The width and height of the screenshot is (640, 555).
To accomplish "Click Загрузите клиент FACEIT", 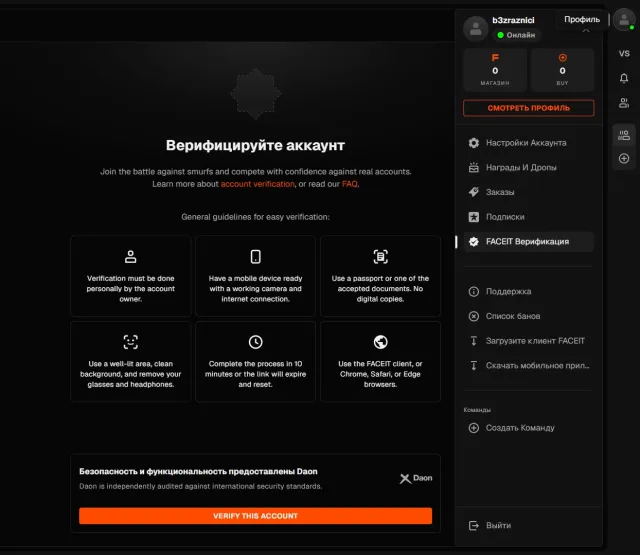I will click(x=529, y=341).
